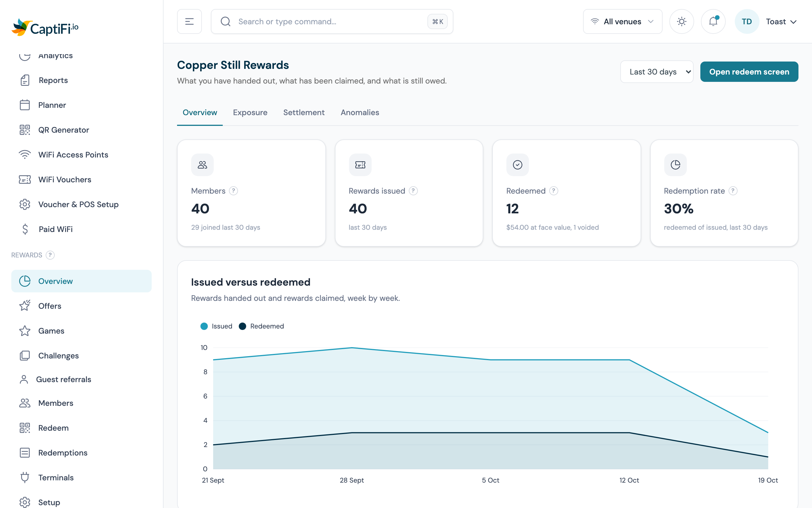Image resolution: width=812 pixels, height=508 pixels.
Task: Open Games in Rewards sidebar
Action: [x=81, y=331]
